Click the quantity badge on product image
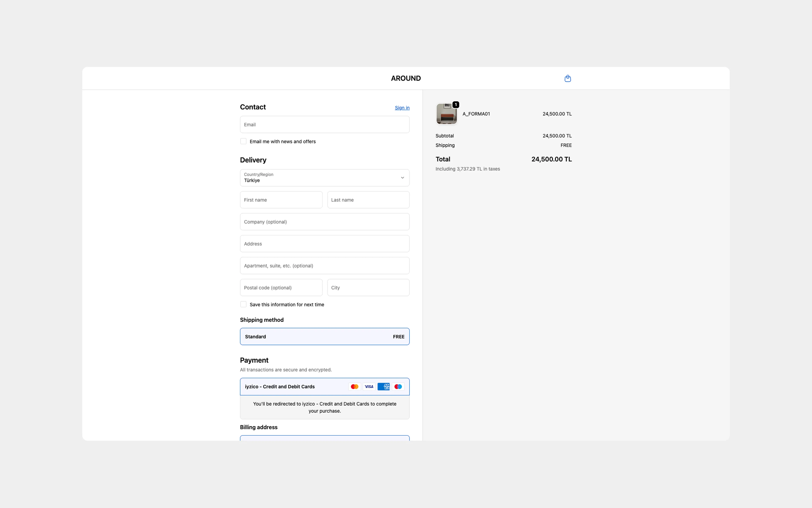The height and width of the screenshot is (508, 812). point(456,105)
